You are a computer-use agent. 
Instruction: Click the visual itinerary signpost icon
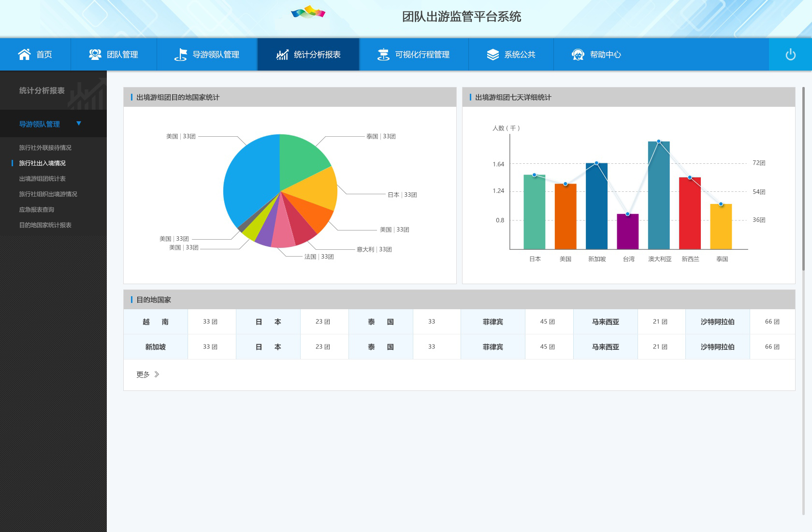(x=383, y=55)
